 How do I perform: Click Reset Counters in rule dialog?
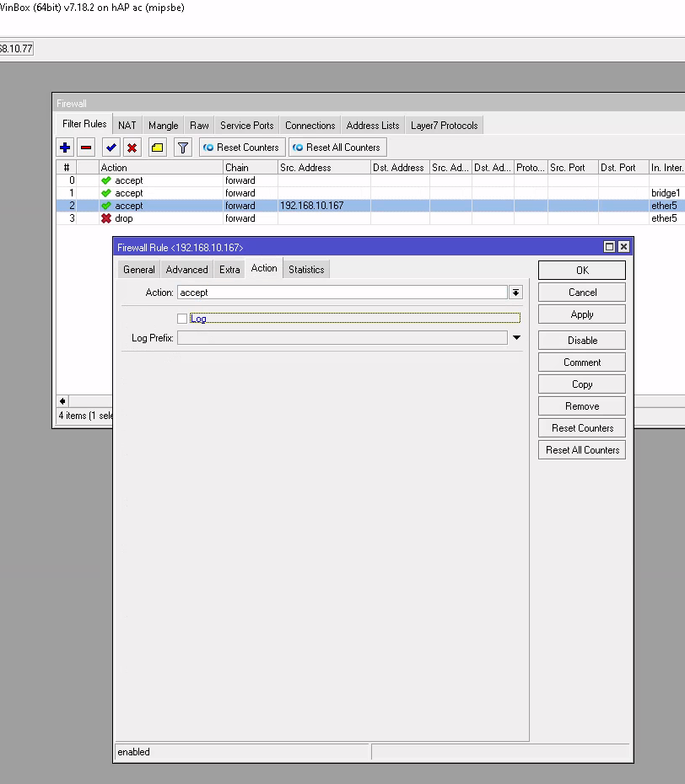[x=582, y=428]
